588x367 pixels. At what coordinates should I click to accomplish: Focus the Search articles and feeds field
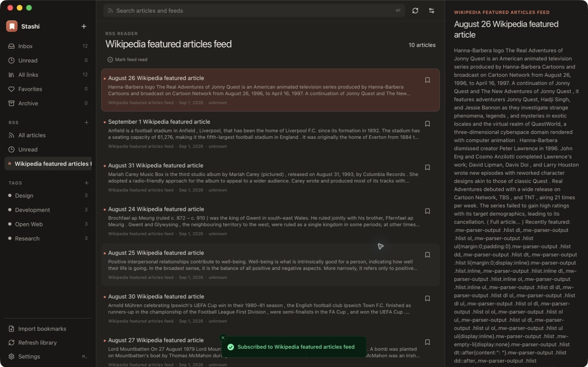254,11
